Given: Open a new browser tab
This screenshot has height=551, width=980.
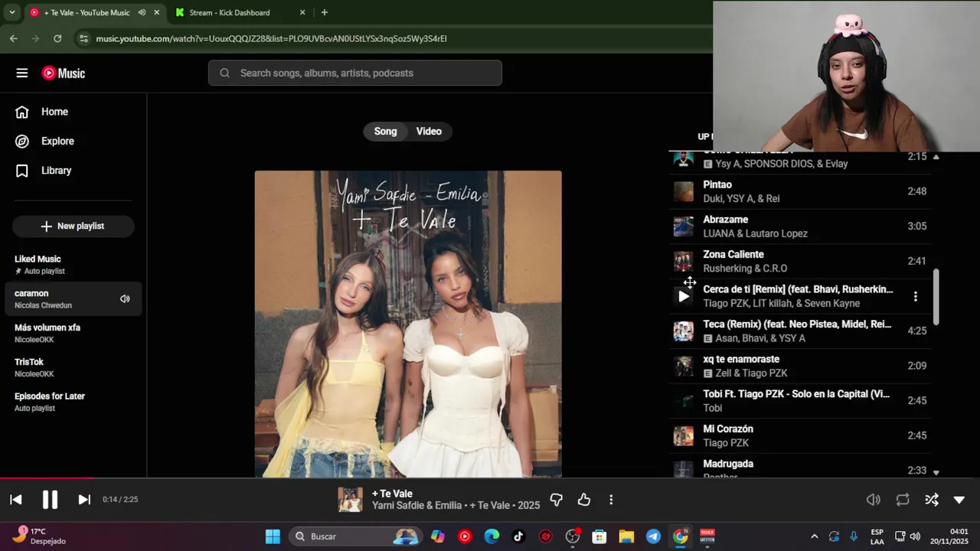Looking at the screenshot, I should click(x=325, y=12).
